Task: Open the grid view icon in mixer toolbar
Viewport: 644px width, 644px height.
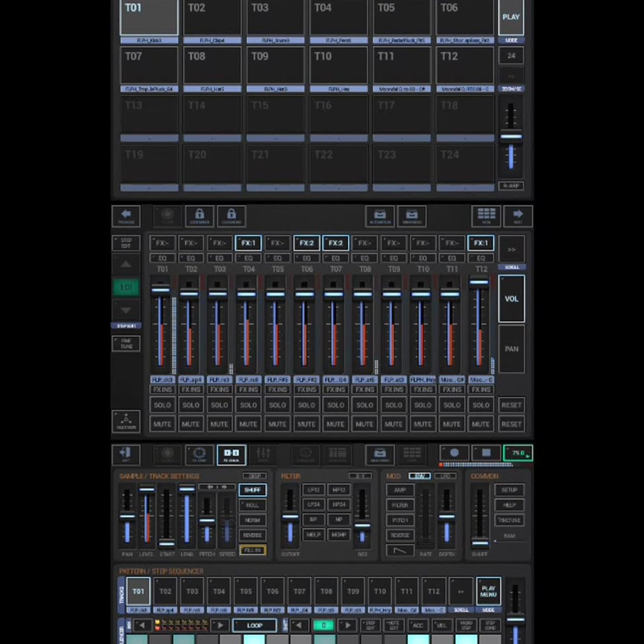Action: (x=486, y=216)
